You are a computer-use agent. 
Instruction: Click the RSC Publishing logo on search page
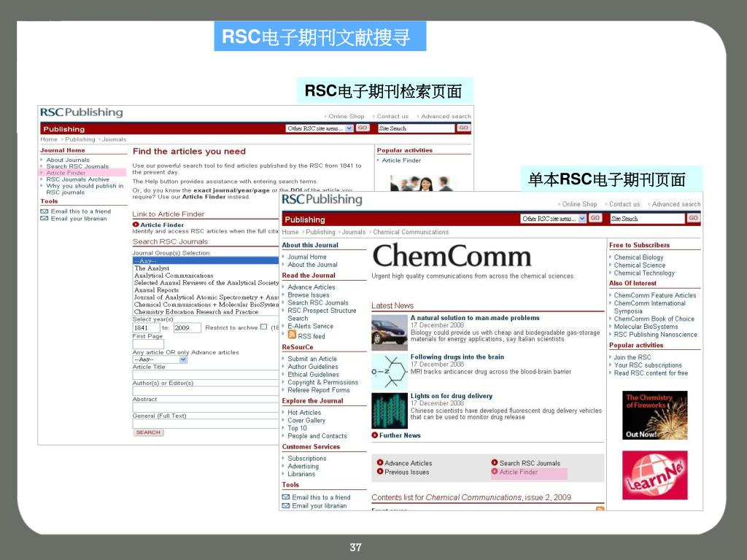click(x=82, y=112)
